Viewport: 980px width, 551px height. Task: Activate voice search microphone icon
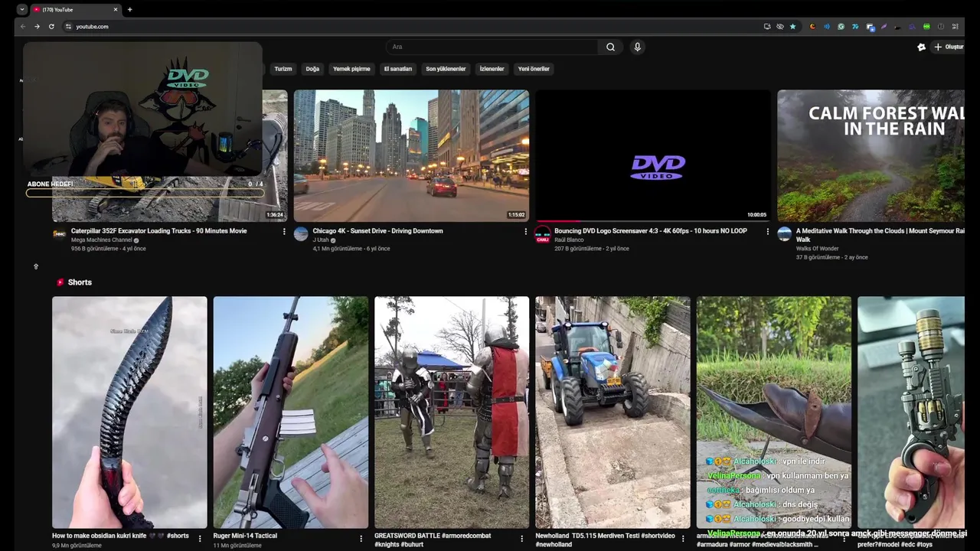637,47
